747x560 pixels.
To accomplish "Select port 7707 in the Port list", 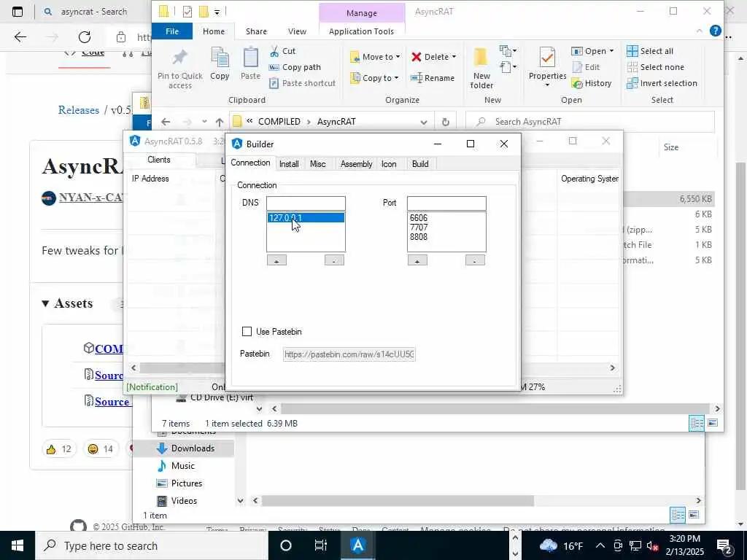I will 419,227.
